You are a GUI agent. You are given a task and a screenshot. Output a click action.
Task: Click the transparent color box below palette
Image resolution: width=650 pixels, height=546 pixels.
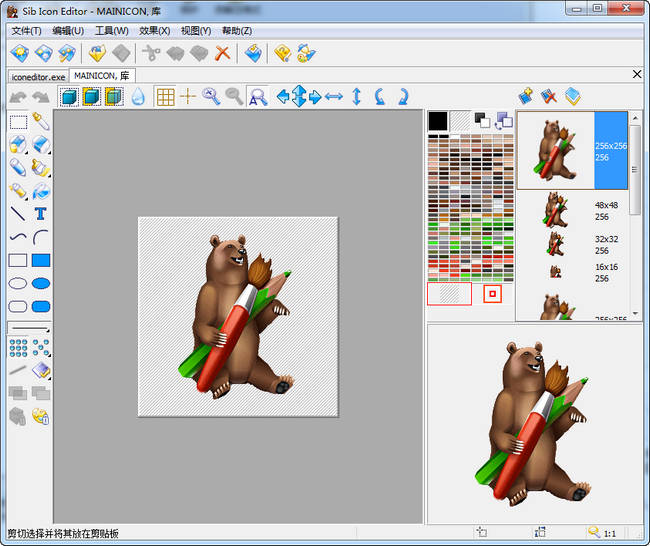(449, 294)
